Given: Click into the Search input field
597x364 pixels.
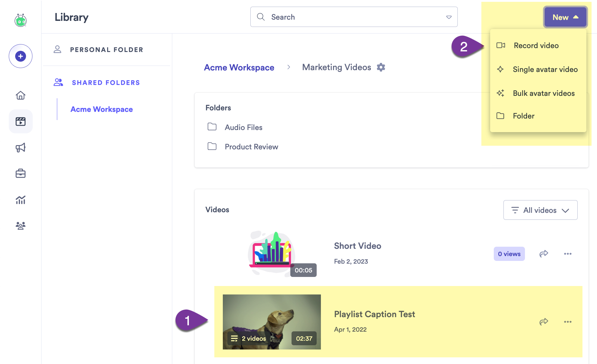Looking at the screenshot, I should click(354, 17).
